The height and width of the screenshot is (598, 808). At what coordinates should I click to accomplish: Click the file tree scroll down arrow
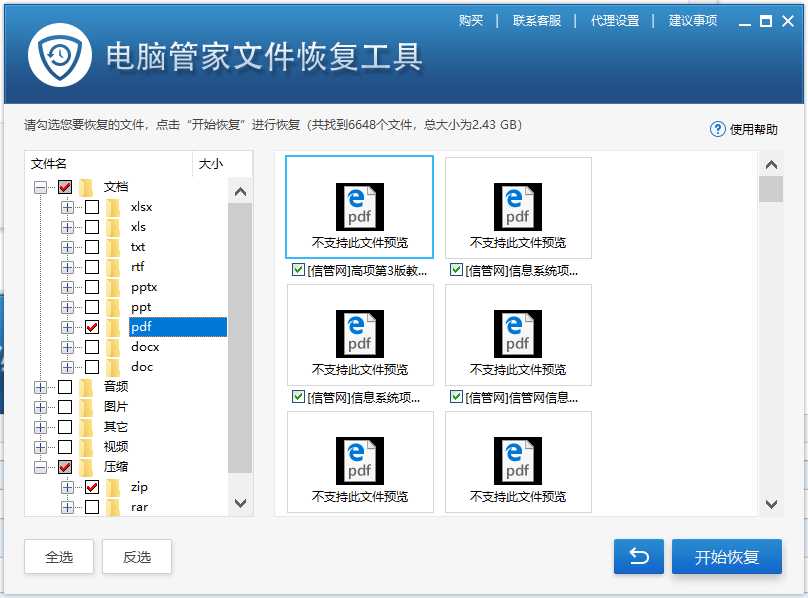pos(240,503)
